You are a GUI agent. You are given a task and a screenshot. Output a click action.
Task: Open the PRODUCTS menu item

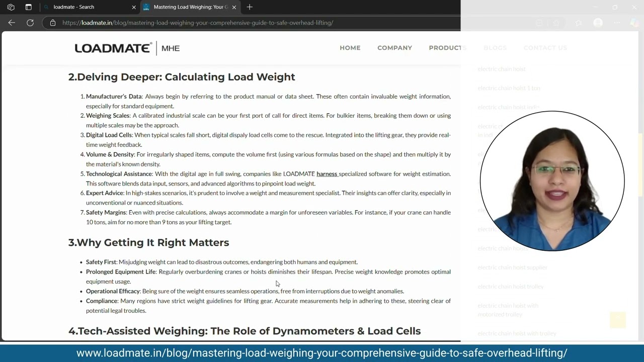(448, 48)
